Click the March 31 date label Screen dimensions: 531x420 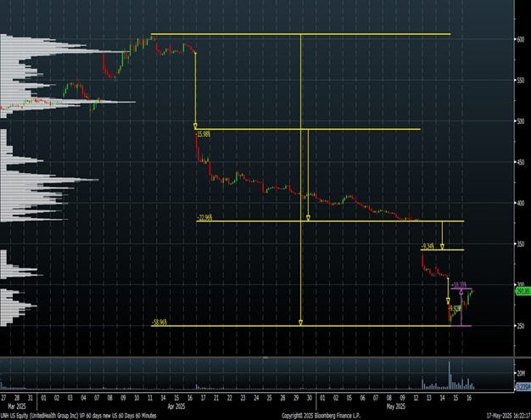[x=31, y=398]
